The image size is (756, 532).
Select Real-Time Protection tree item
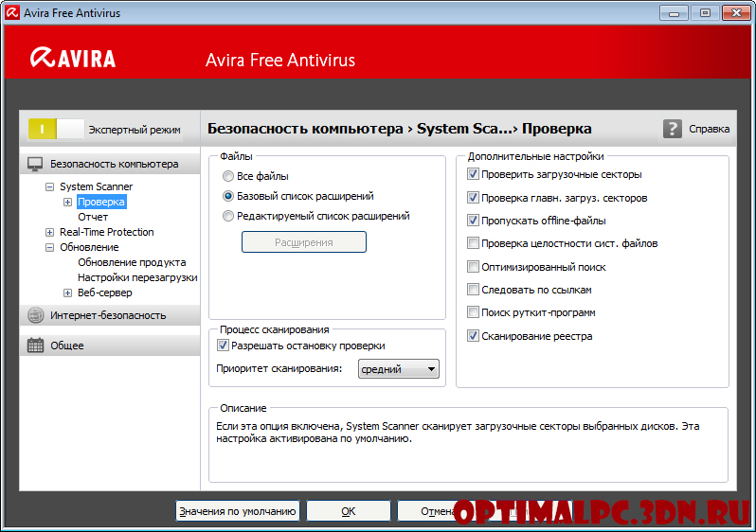pos(106,232)
